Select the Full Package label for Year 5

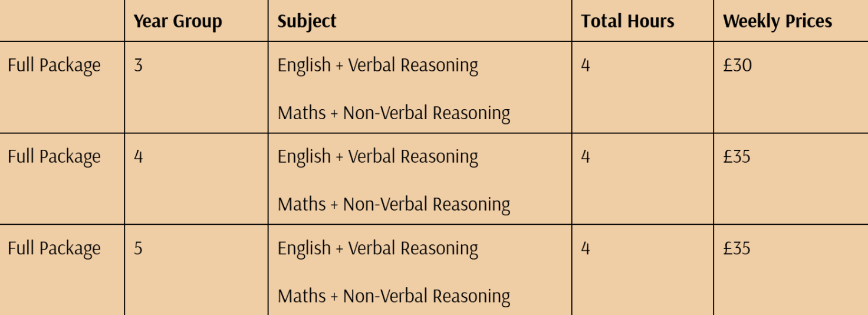pyautogui.click(x=54, y=248)
